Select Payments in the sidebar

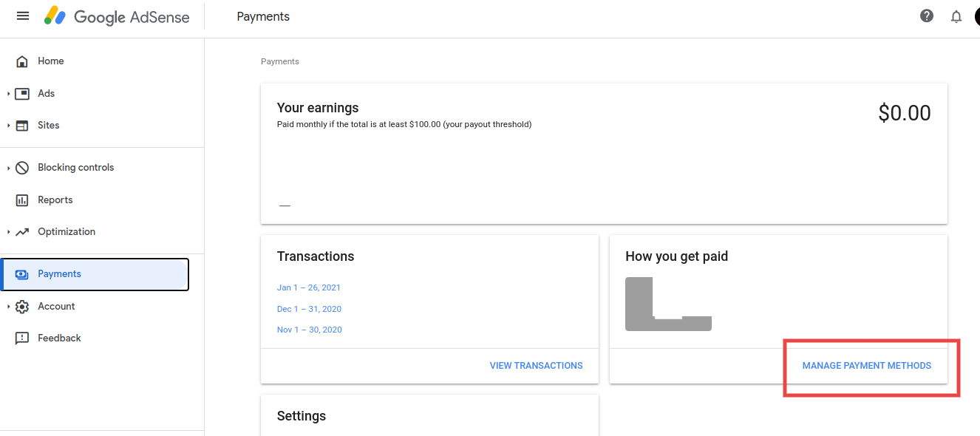point(59,274)
